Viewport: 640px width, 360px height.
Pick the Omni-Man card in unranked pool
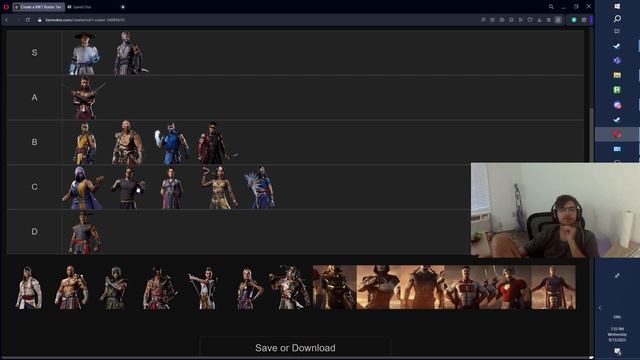point(465,287)
